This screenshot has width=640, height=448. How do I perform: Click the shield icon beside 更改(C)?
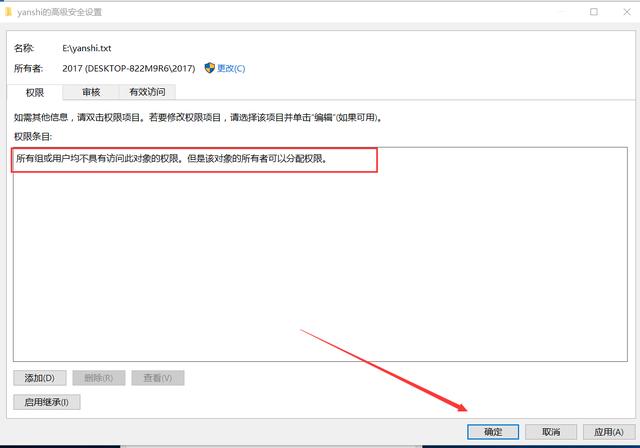[209, 68]
